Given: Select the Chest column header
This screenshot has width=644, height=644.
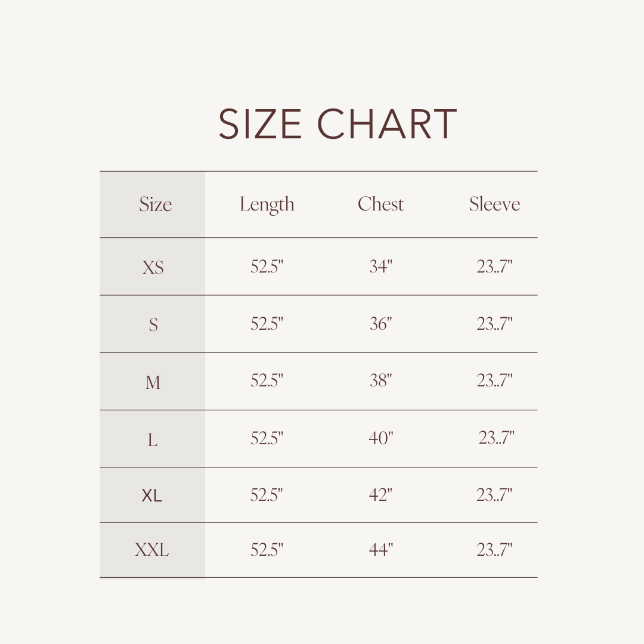Looking at the screenshot, I should tap(380, 204).
